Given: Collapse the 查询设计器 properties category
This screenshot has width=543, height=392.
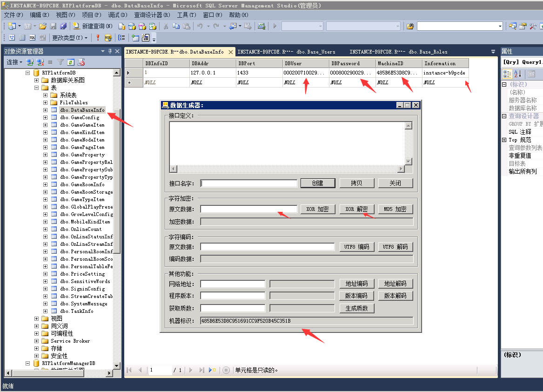Looking at the screenshot, I should tap(504, 116).
